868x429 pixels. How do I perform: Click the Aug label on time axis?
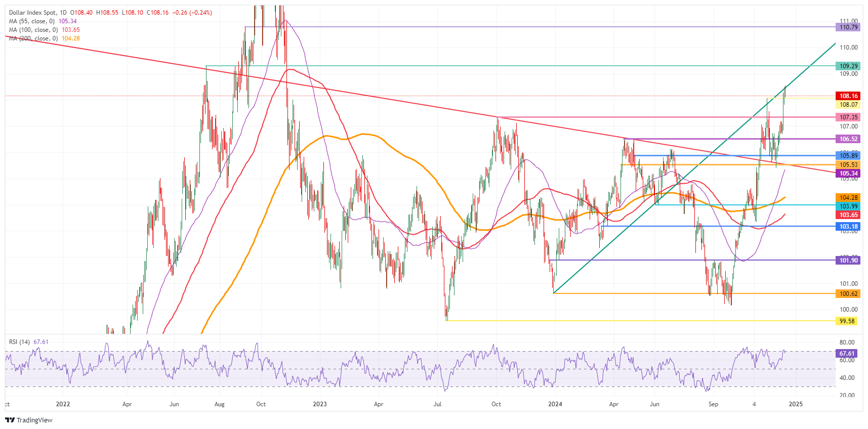click(219, 404)
